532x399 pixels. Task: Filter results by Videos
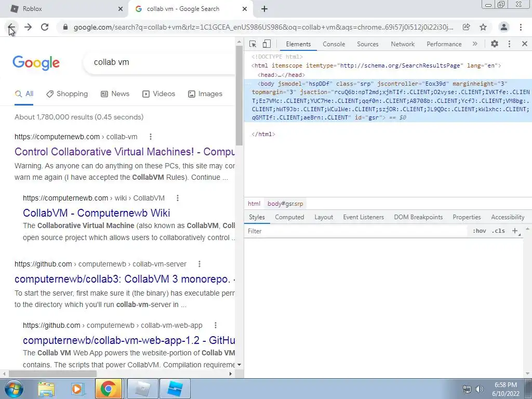(x=159, y=94)
